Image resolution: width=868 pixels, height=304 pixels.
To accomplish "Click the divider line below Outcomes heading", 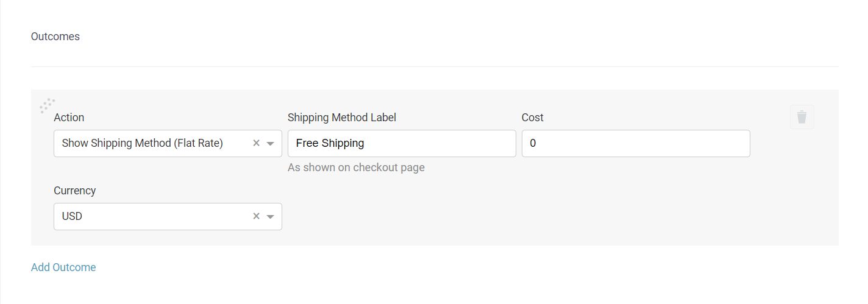I will [x=435, y=66].
